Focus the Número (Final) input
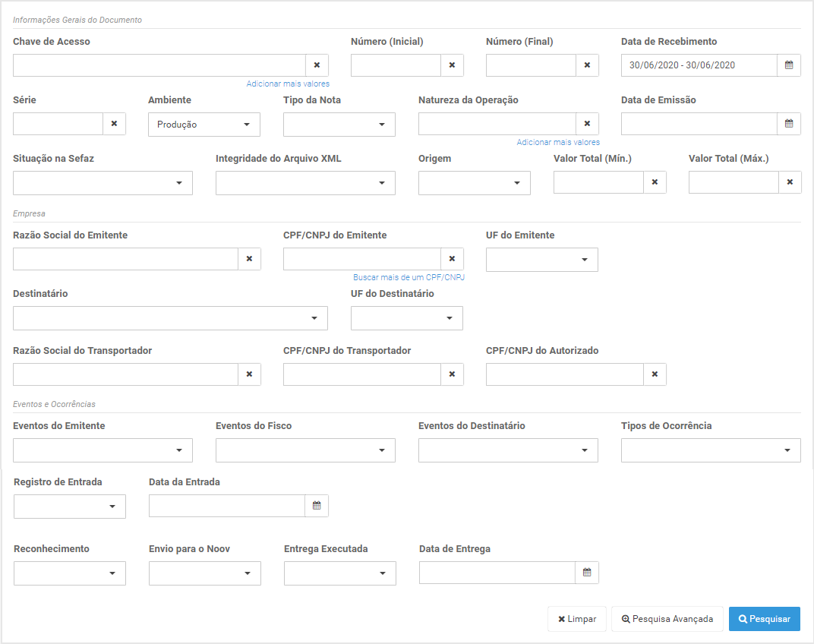Viewport: 814px width, 644px height. coord(531,65)
